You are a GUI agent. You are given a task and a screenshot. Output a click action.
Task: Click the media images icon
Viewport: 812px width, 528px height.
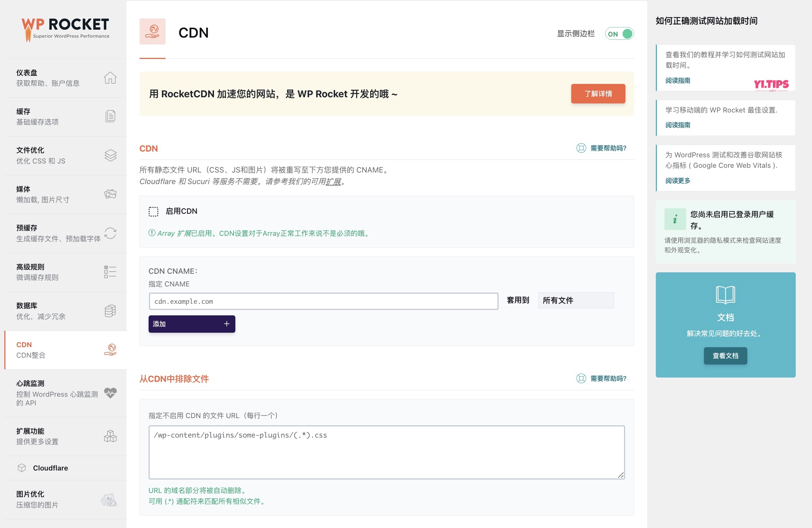tap(110, 194)
